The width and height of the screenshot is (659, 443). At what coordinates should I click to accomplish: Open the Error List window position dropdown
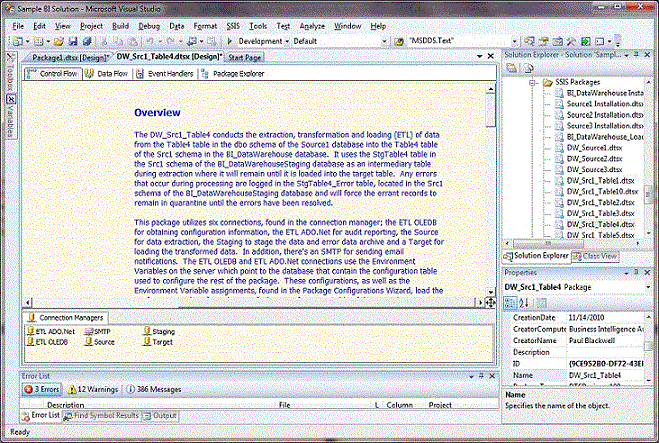click(x=471, y=376)
